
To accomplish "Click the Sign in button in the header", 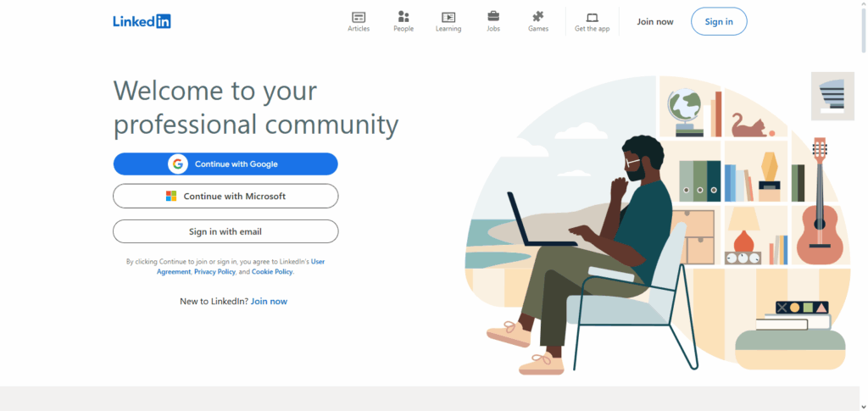I will 719,21.
